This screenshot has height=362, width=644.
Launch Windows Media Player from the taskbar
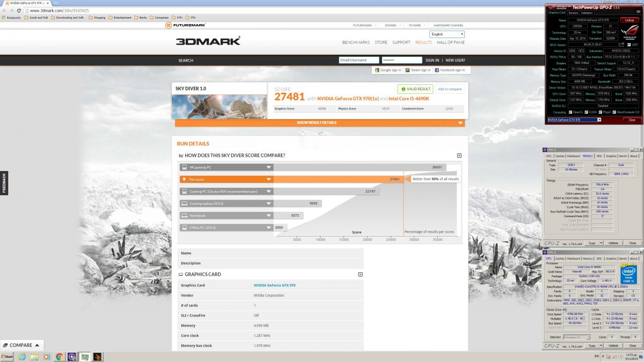[x=47, y=357]
